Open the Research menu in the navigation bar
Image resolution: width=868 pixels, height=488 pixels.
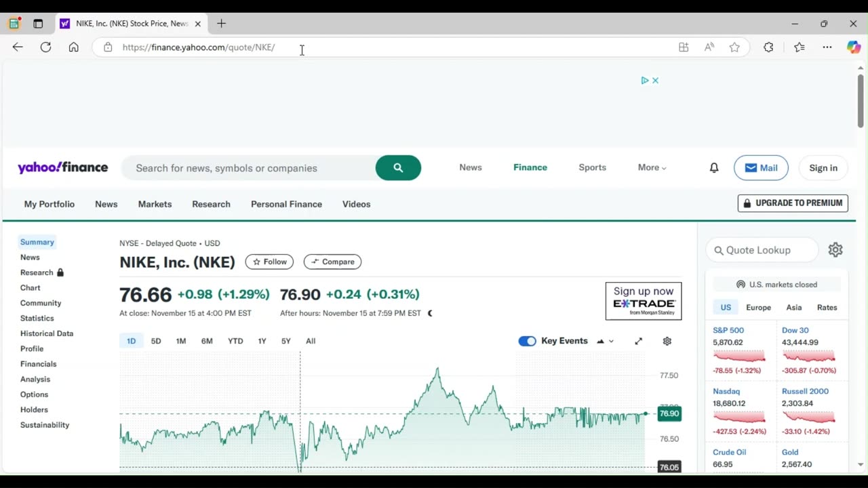click(211, 204)
